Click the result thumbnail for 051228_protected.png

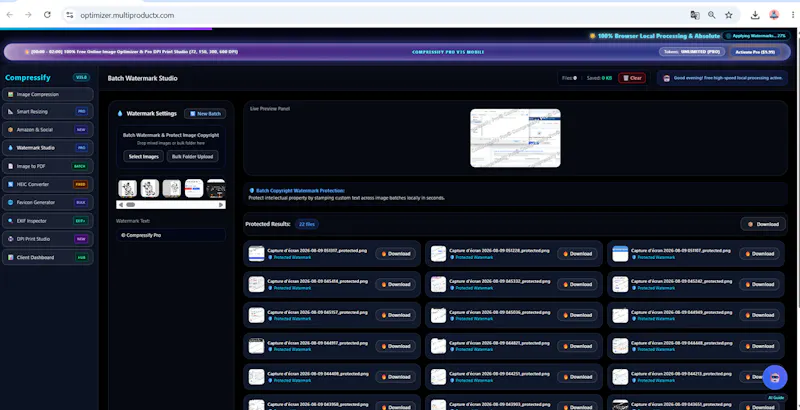(438, 253)
